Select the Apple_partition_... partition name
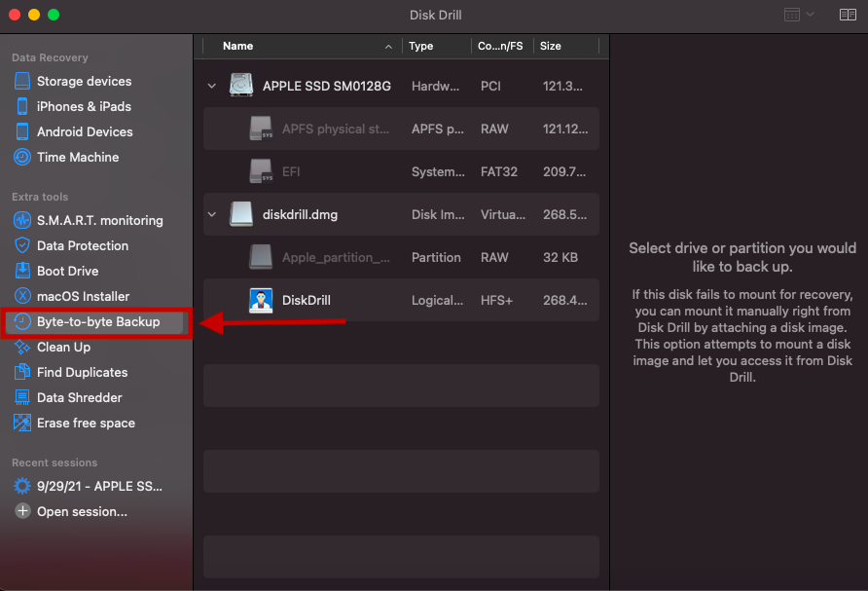 coord(336,258)
